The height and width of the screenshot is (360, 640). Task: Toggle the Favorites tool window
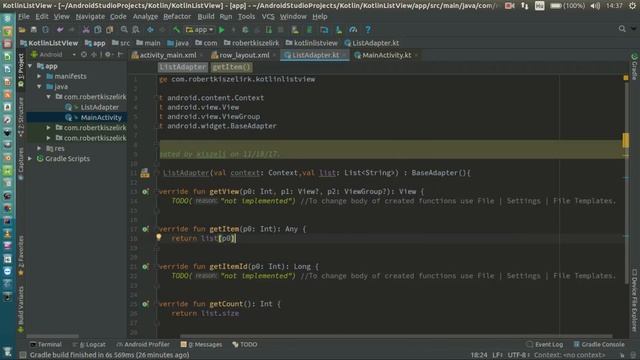pos(21,256)
